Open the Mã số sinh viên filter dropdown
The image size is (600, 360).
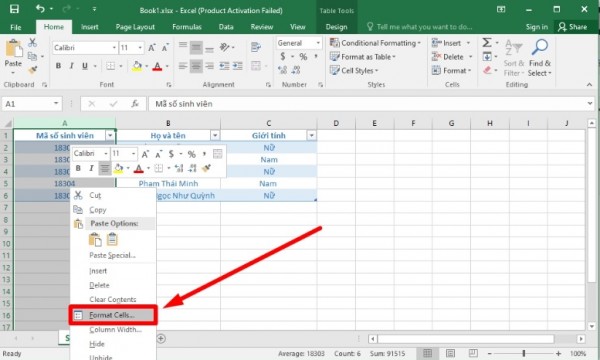[x=110, y=135]
